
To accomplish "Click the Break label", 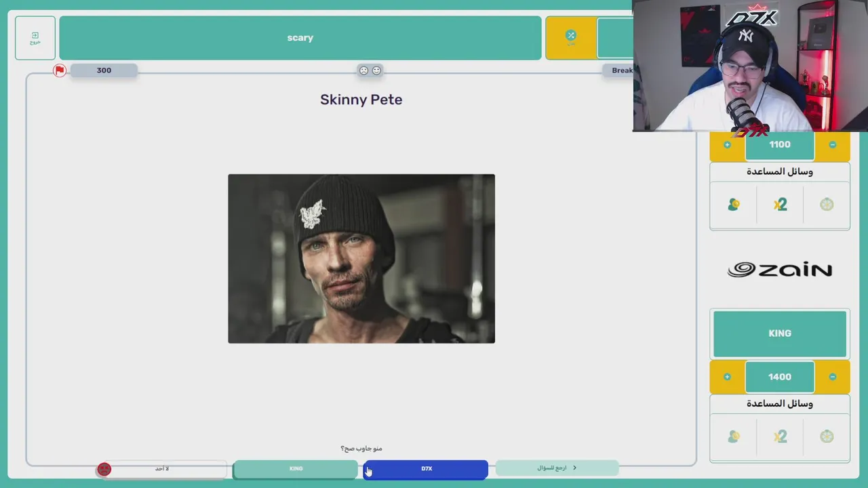I will (622, 70).
